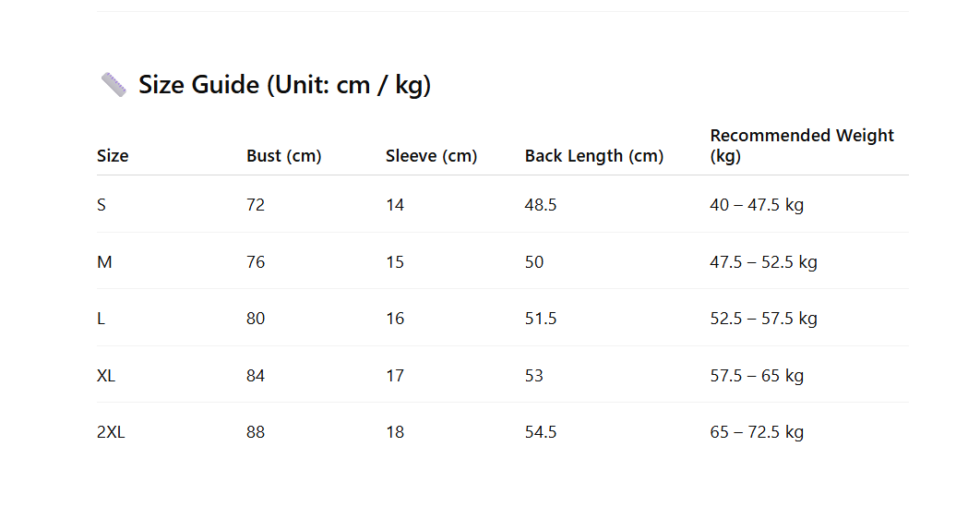The width and height of the screenshot is (980, 519).
Task: Click weight range 40 – 47.5 kg
Action: [757, 205]
